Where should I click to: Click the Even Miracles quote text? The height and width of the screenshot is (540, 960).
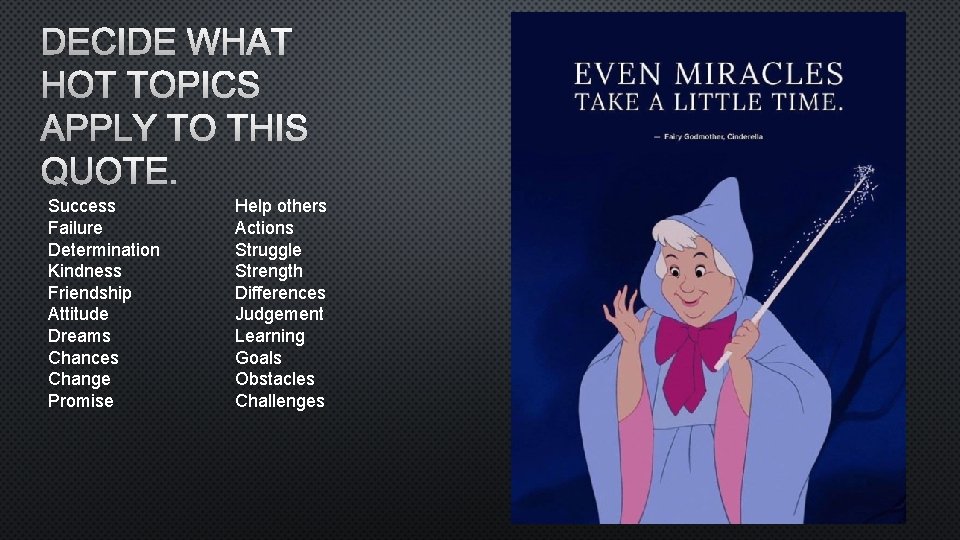click(x=708, y=87)
